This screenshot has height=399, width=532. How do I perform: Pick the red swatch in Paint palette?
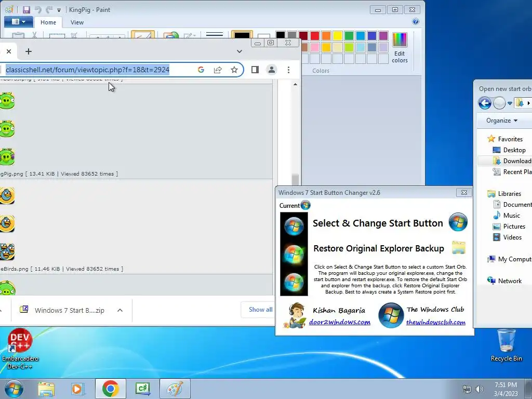(x=315, y=36)
